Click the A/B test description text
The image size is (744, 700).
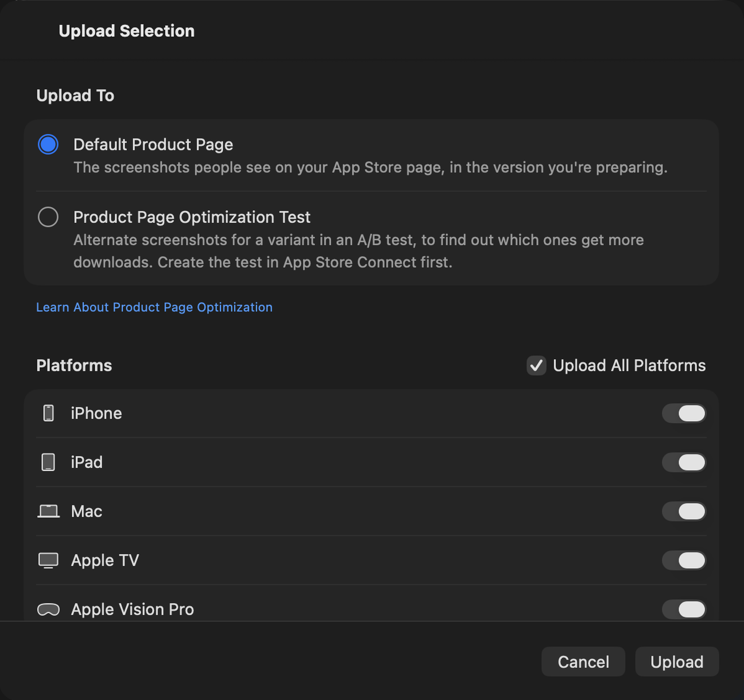click(359, 251)
